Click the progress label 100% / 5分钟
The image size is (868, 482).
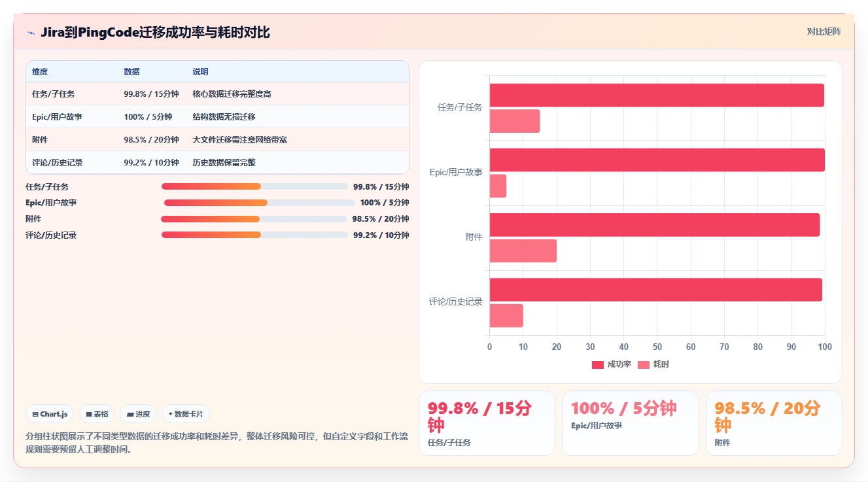(385, 203)
